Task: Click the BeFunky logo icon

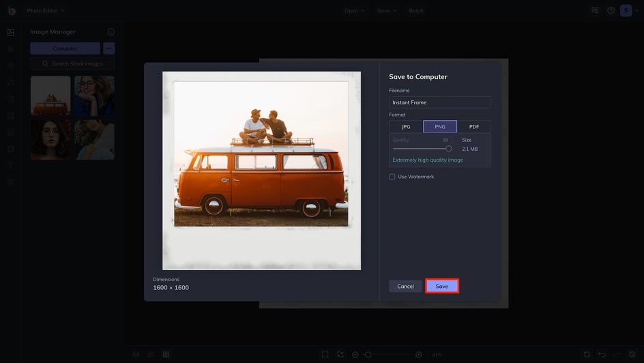Action: 12,11
